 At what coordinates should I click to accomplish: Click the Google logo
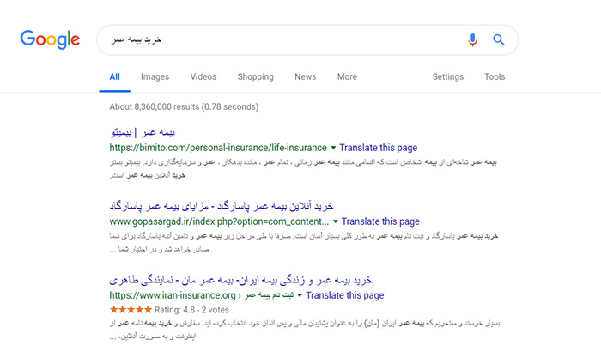click(x=50, y=39)
